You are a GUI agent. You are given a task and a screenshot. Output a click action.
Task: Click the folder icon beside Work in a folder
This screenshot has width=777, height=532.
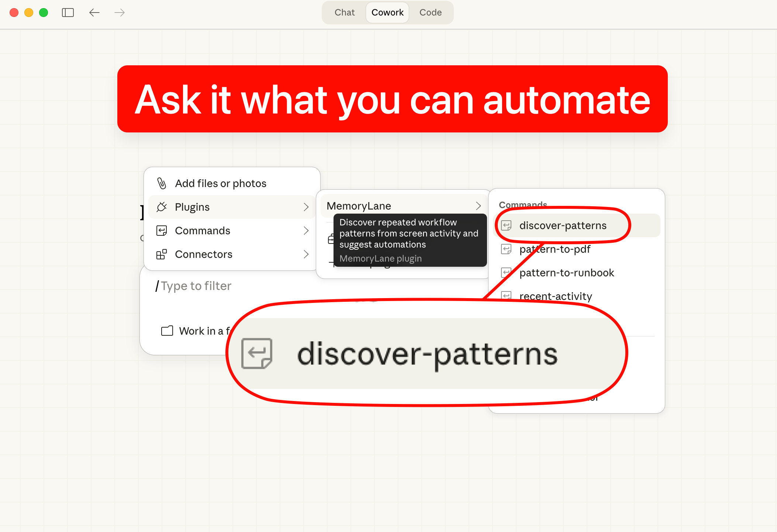pos(167,331)
